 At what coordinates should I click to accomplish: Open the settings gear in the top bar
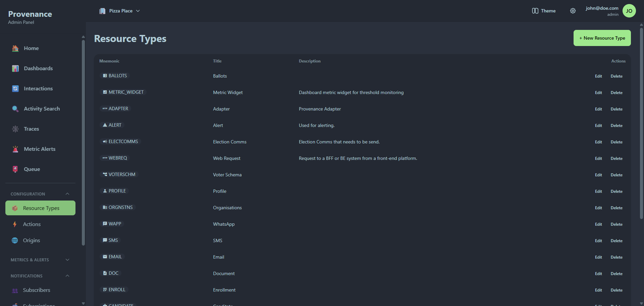tap(573, 11)
